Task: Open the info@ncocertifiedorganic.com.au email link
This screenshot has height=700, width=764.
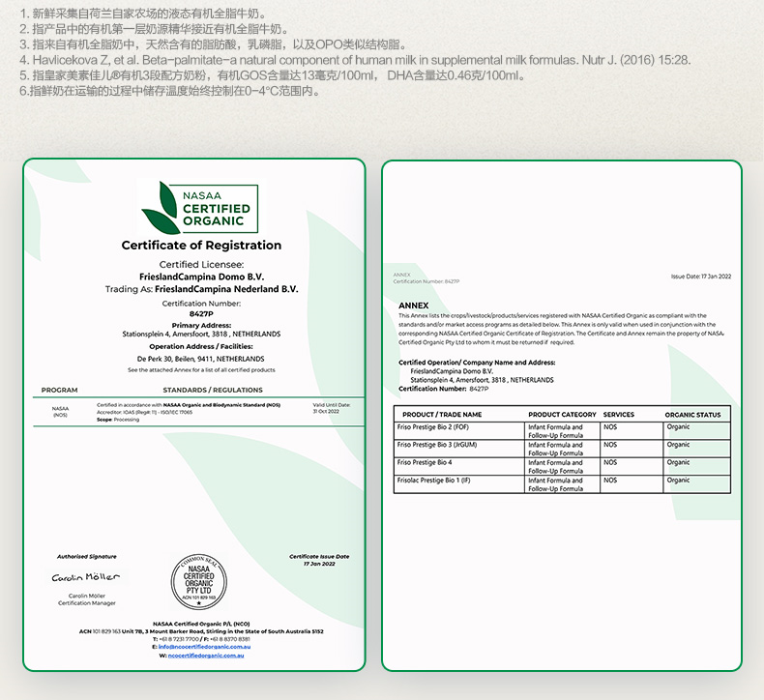Action: pos(204,647)
